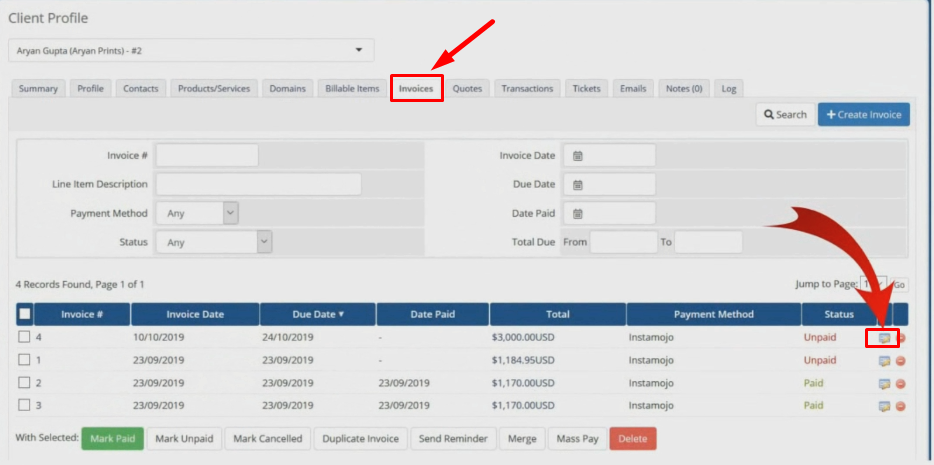This screenshot has width=934, height=465.
Task: Delete invoice 3 using red icon
Action: click(x=901, y=406)
